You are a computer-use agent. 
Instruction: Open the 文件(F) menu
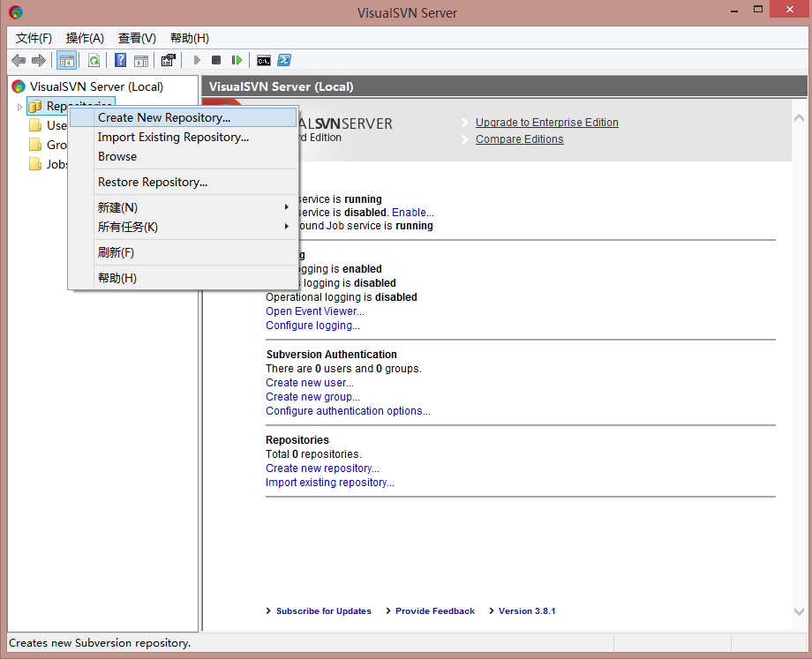pos(34,38)
